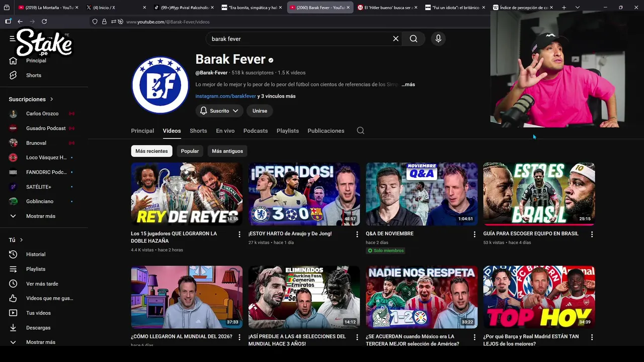The height and width of the screenshot is (362, 644).
Task: Open the Podcasts channel tab
Action: pos(256,131)
